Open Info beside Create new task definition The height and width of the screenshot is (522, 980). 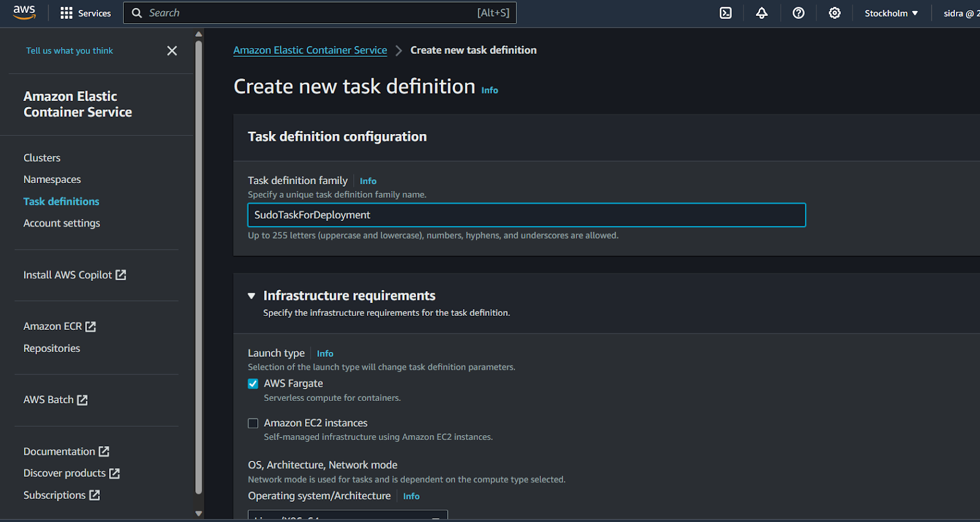click(489, 90)
